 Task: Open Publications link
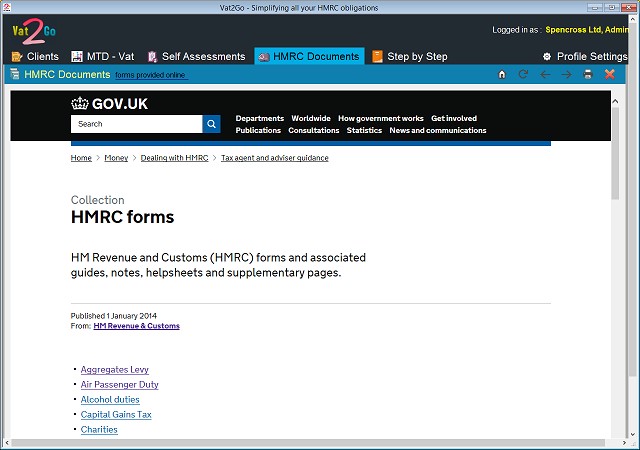tap(258, 130)
